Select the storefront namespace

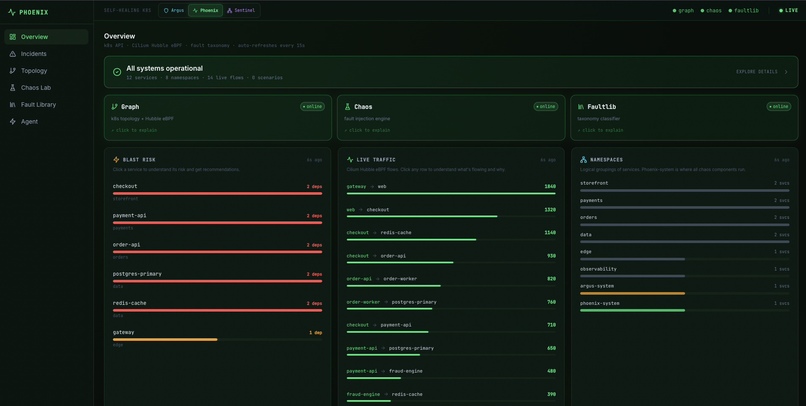click(685, 187)
